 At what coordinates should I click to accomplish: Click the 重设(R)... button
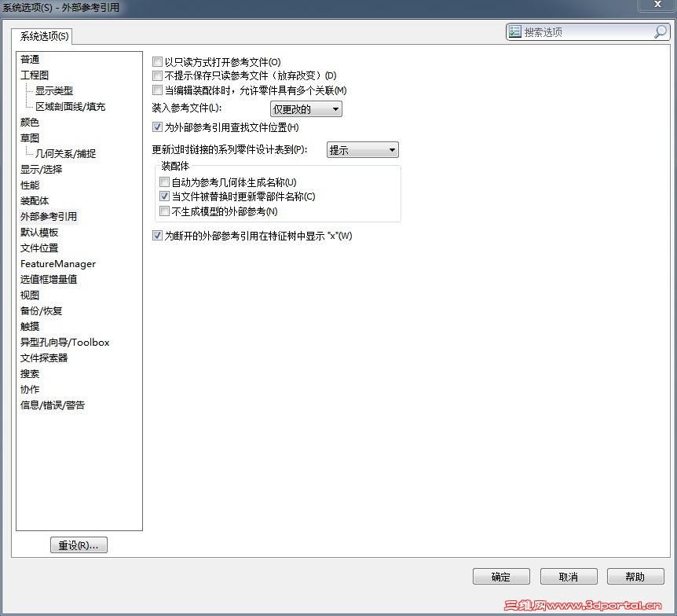coord(79,545)
